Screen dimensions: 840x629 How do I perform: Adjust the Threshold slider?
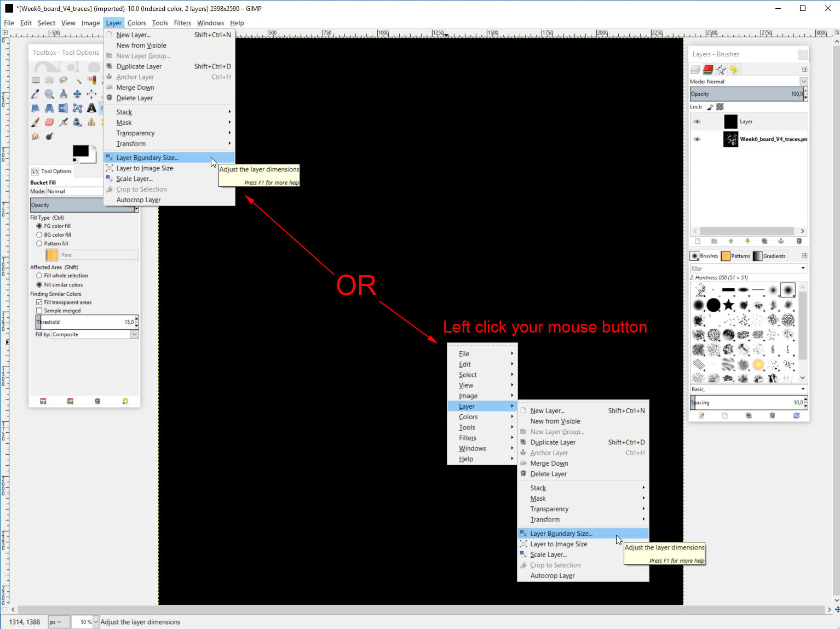click(85, 322)
